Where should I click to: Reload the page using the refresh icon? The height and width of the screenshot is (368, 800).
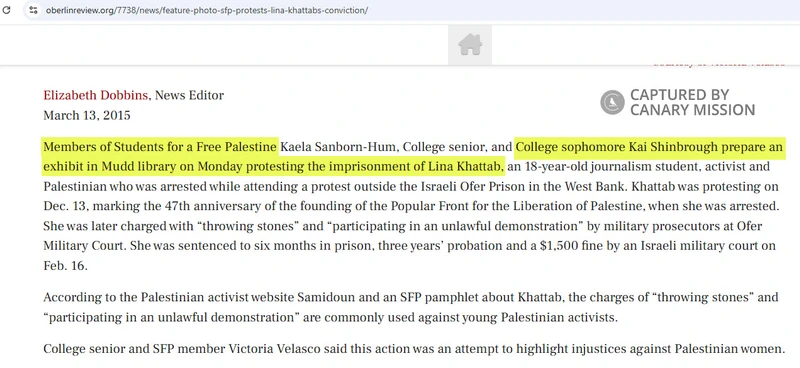point(6,10)
